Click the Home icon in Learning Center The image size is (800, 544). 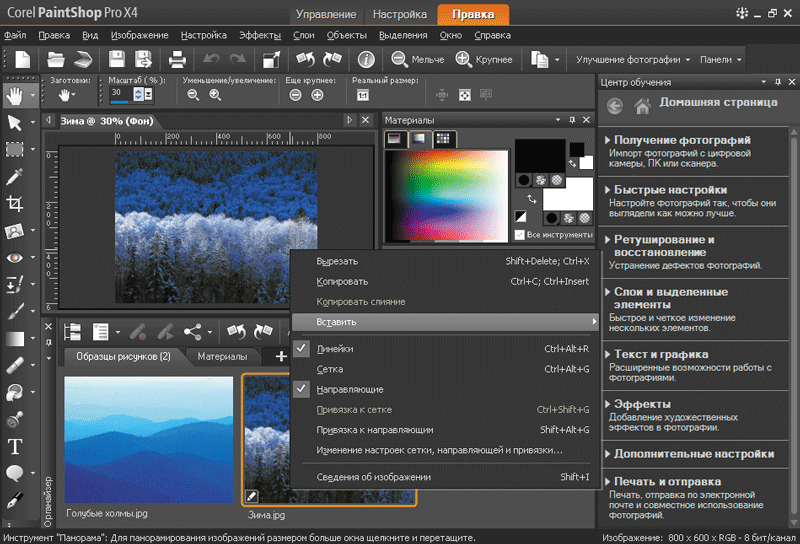click(641, 103)
